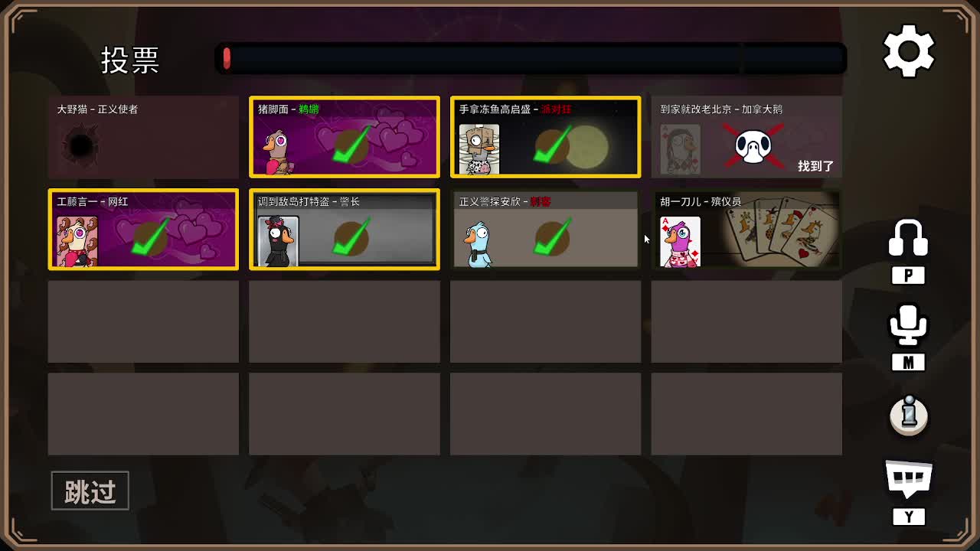Open the chat bubble icon
Screen dimensions: 980x551
point(909,480)
